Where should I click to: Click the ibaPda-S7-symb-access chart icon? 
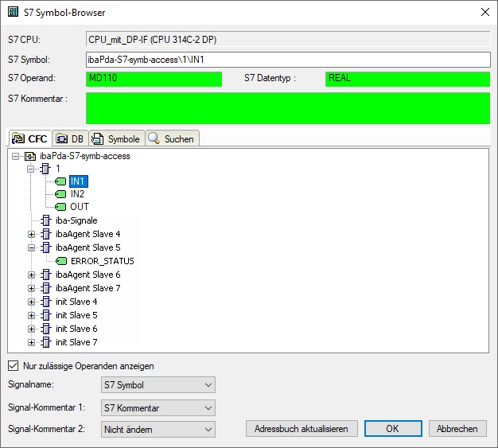click(30, 156)
